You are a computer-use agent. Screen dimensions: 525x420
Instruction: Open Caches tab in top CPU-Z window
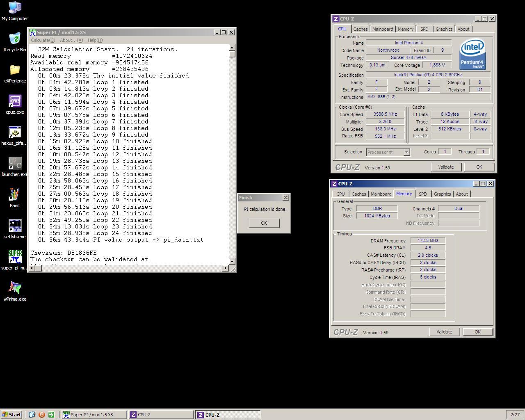tap(360, 29)
